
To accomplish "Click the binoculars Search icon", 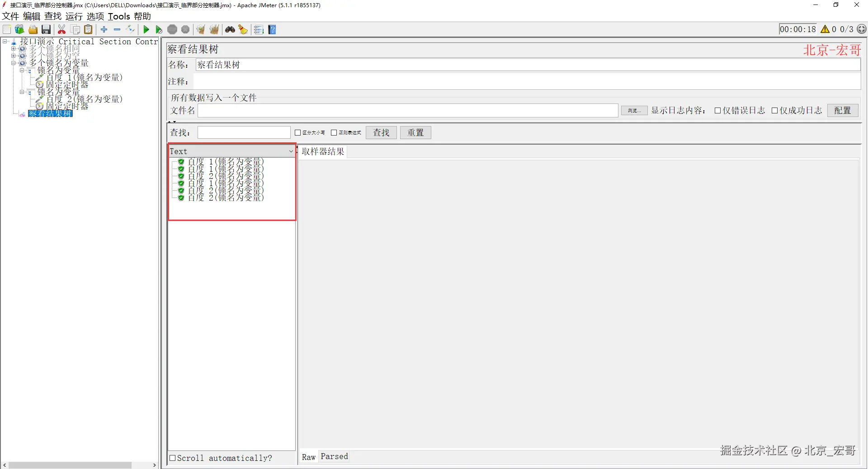I will (x=230, y=30).
